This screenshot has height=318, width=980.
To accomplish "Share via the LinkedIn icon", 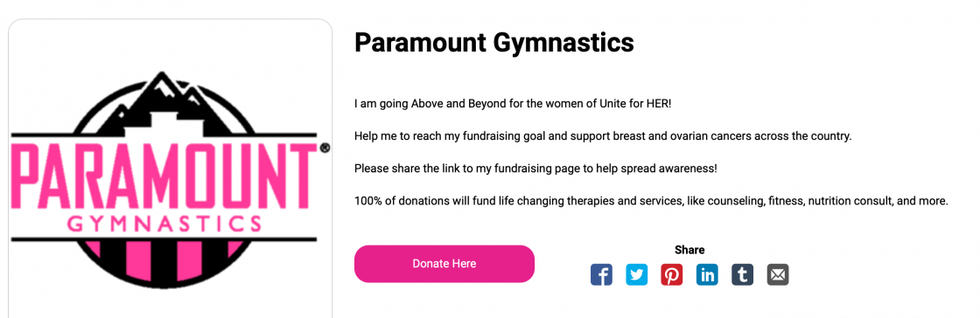I will [x=708, y=274].
